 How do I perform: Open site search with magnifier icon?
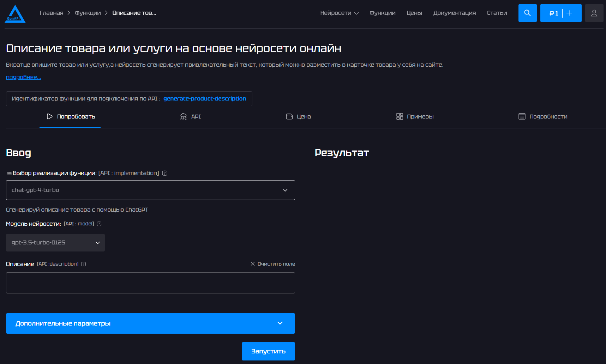click(527, 13)
